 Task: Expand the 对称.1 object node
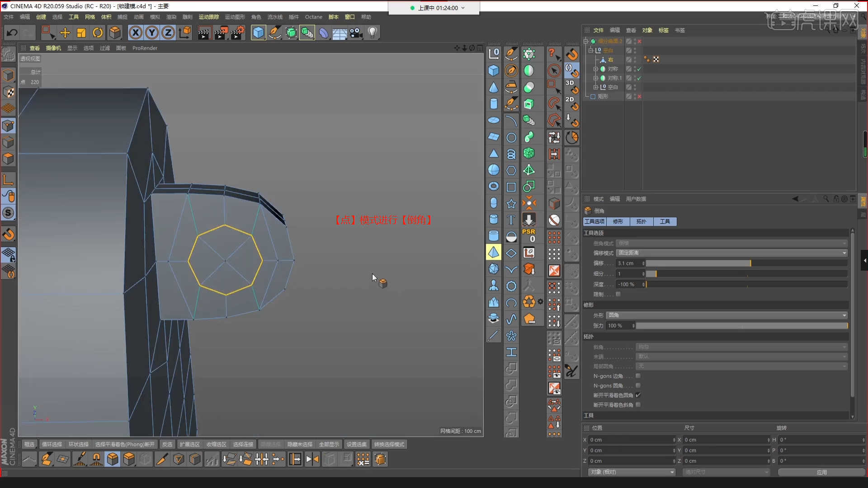[x=596, y=78]
